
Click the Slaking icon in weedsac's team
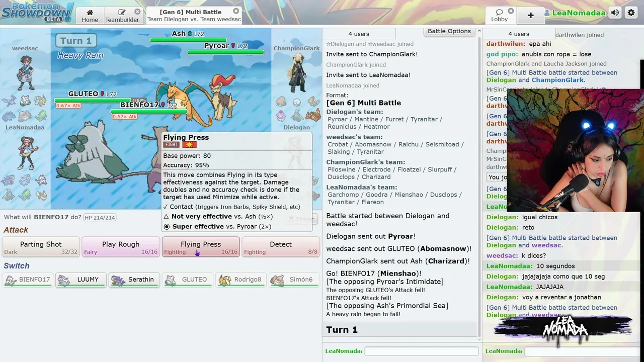tap(25, 116)
